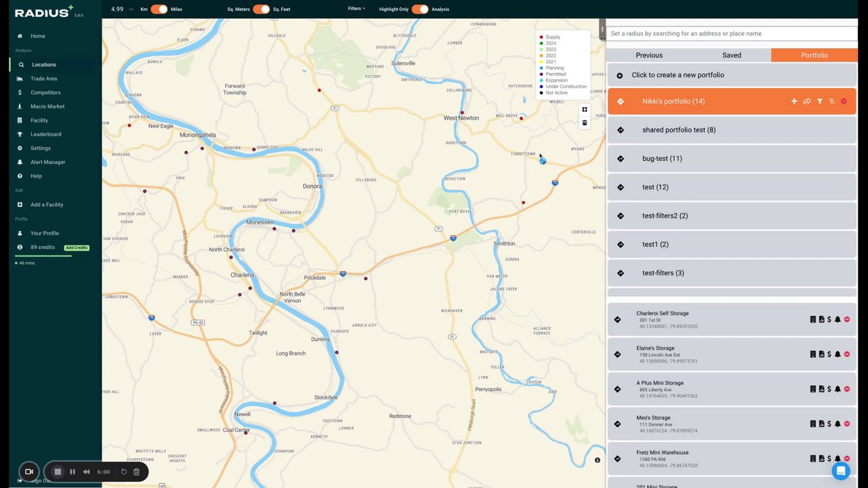Open the Home sidebar item

38,36
